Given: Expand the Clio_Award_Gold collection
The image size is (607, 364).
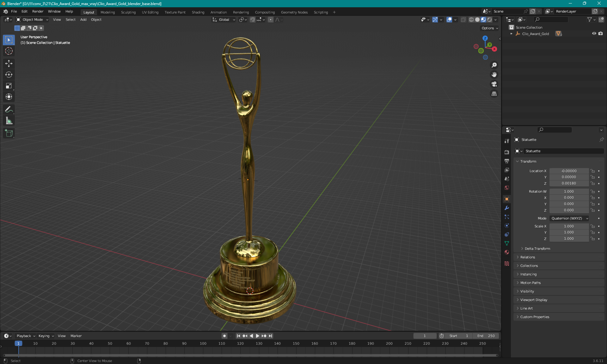Looking at the screenshot, I should pos(511,33).
